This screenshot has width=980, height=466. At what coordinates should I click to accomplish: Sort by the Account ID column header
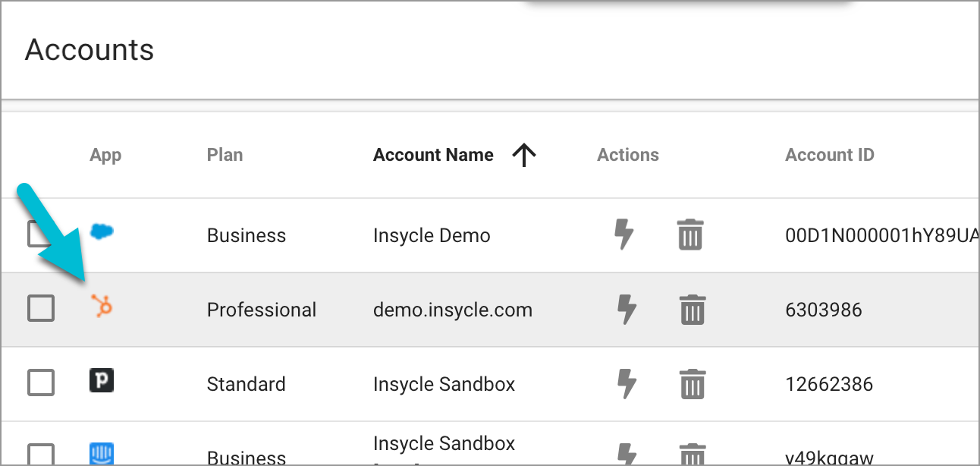coord(830,154)
